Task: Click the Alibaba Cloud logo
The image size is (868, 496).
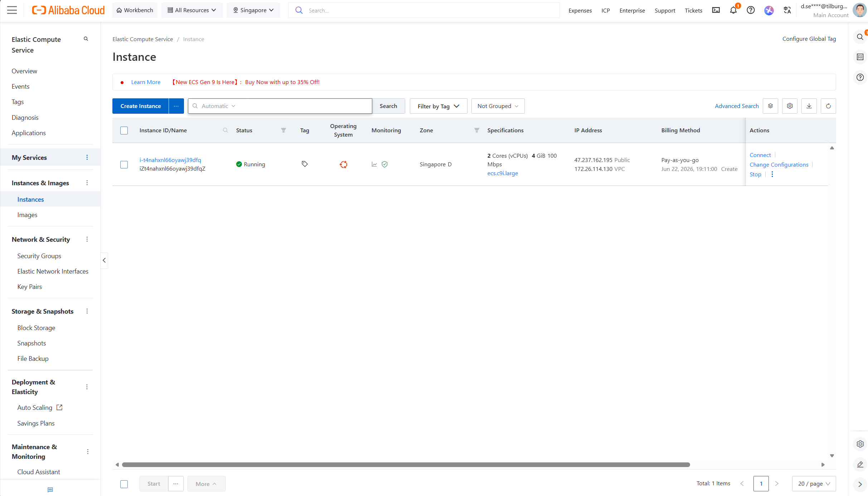Action: 68,10
